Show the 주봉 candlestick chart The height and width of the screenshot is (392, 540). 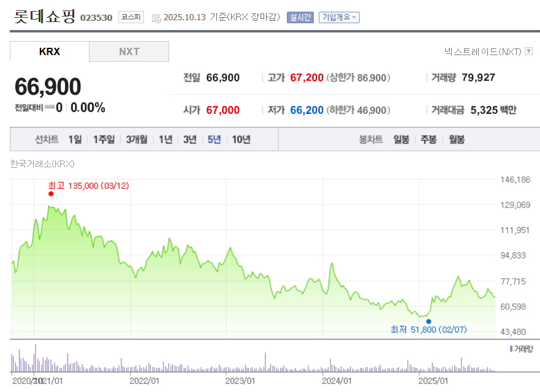[429, 140]
